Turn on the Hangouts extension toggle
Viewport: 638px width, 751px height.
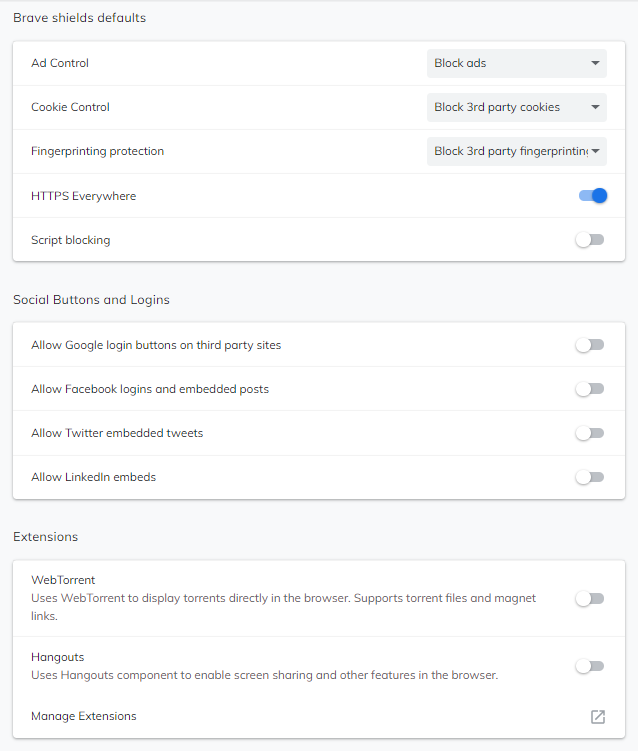pyautogui.click(x=590, y=666)
